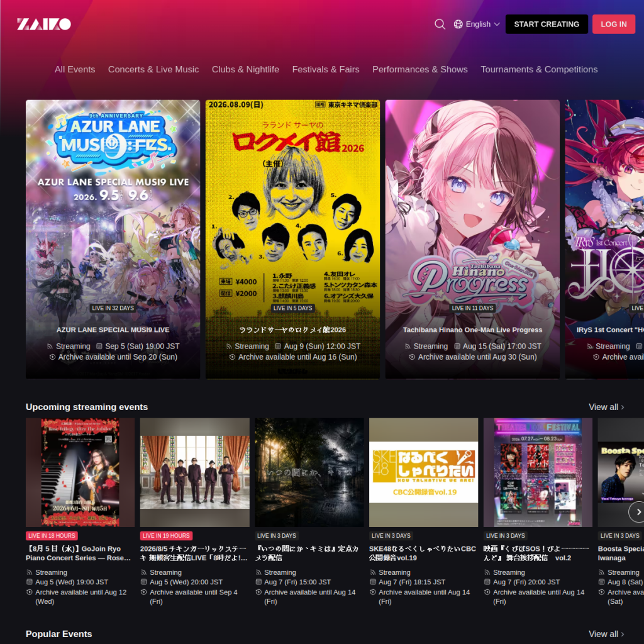Click GoJoin Ryo Piano Concert Series title

(x=79, y=553)
